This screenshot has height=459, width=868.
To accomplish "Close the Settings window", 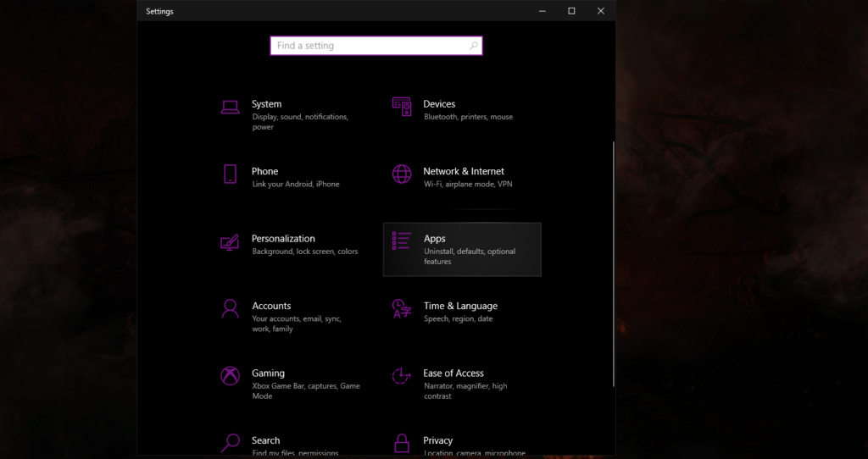I will click(x=601, y=11).
